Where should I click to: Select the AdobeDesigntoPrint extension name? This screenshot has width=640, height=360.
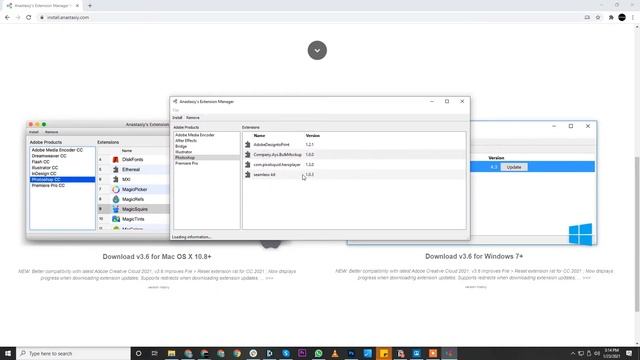click(271, 144)
